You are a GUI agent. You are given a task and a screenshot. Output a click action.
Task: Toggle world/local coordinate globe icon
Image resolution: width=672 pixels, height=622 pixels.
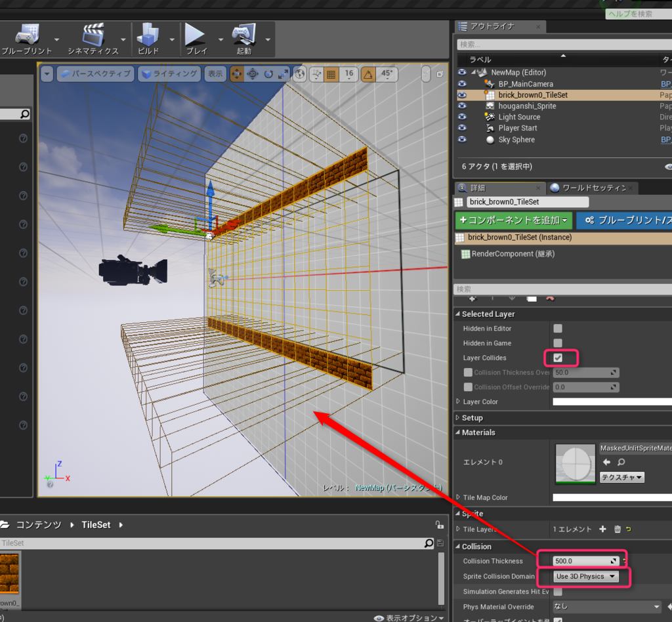300,74
